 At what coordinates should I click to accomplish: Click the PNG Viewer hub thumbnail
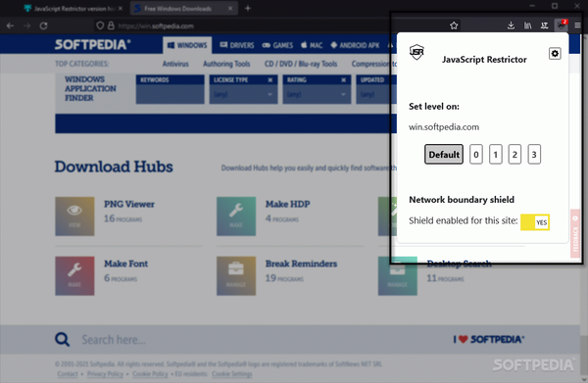coord(74,216)
